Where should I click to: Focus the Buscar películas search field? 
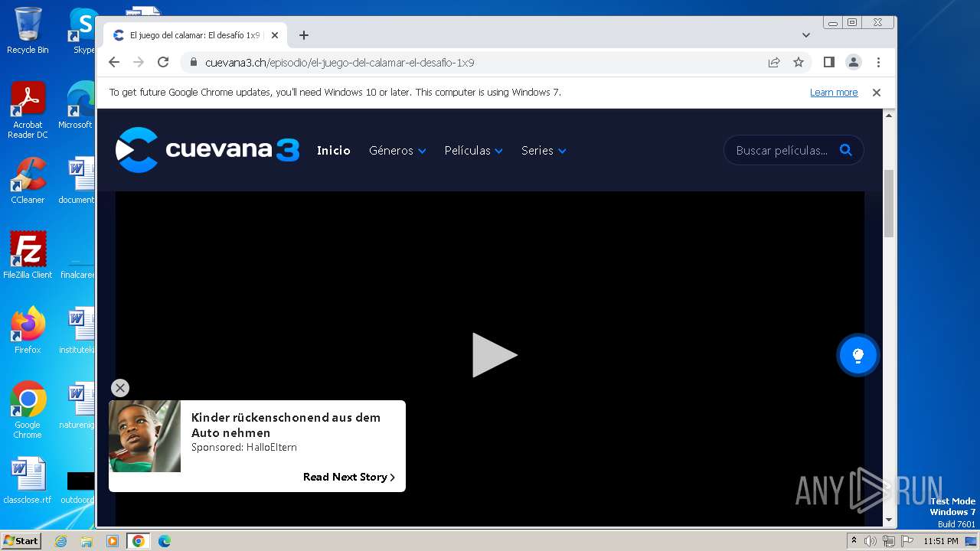click(781, 150)
